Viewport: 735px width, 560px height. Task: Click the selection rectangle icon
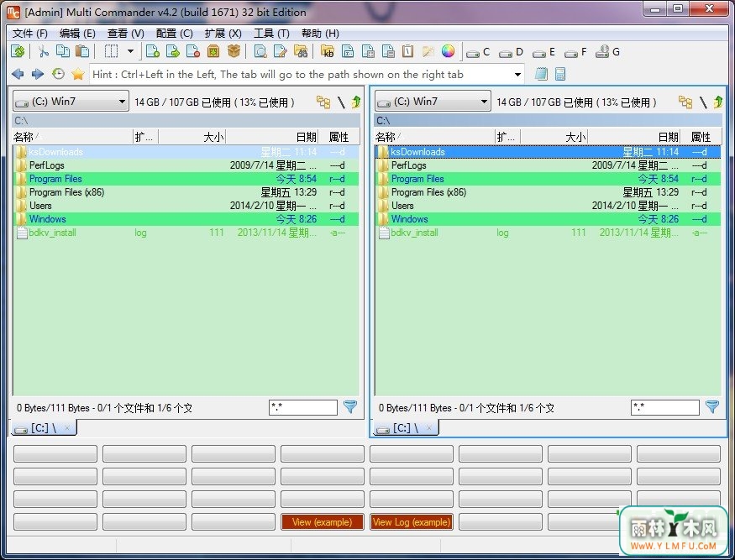click(111, 51)
